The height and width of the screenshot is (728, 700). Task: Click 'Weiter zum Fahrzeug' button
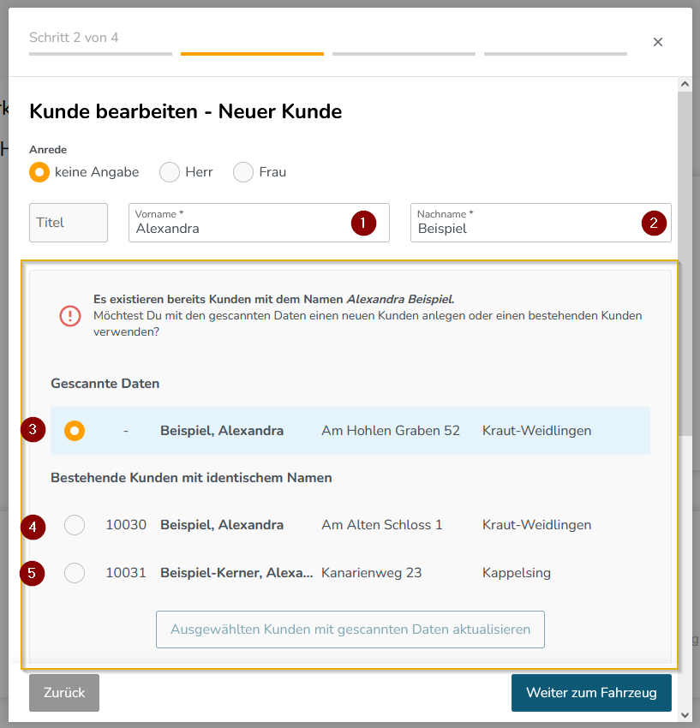click(590, 693)
